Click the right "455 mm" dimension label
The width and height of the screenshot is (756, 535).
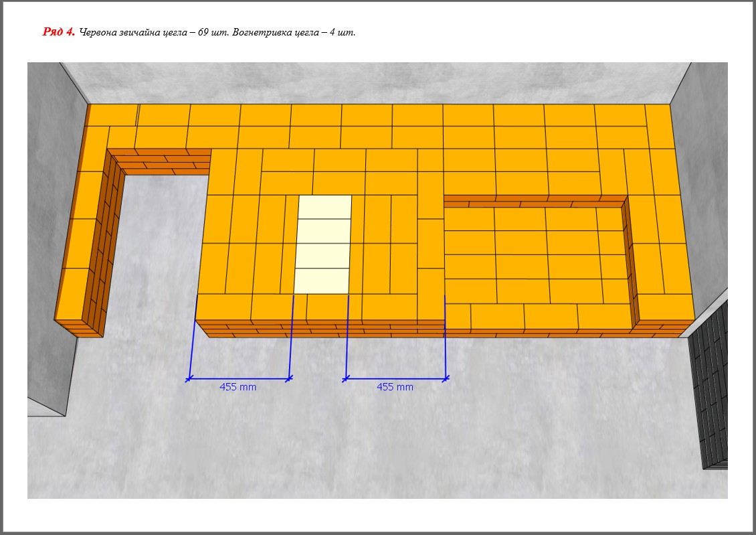(x=395, y=387)
